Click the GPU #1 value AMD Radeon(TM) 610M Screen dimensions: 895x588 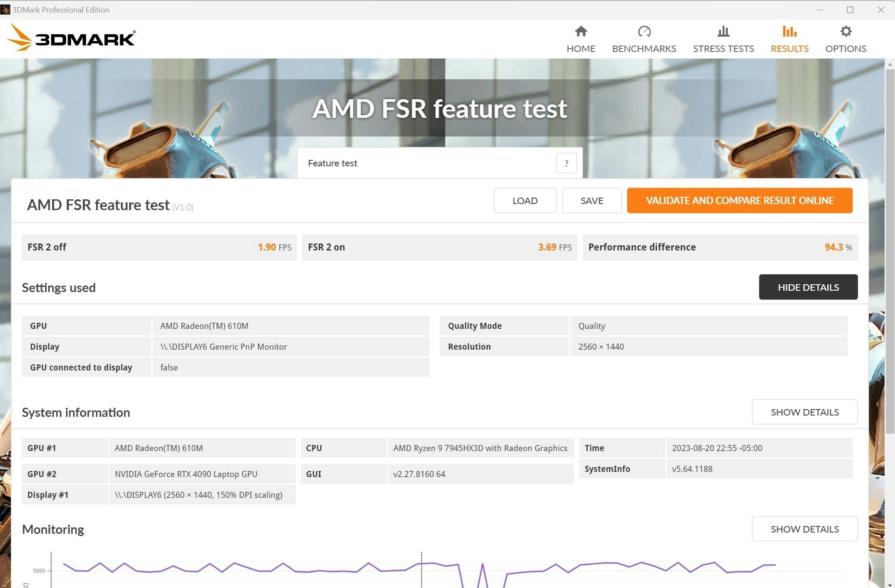click(x=159, y=448)
